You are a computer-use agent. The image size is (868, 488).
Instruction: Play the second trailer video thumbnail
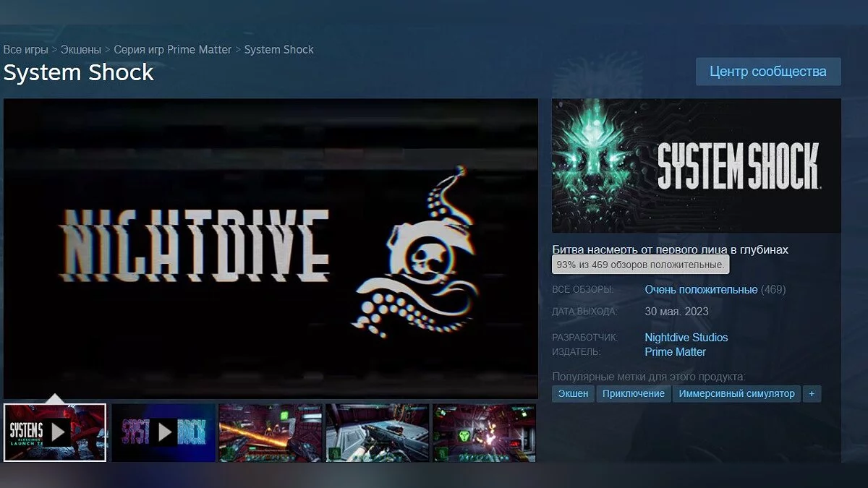tap(163, 432)
